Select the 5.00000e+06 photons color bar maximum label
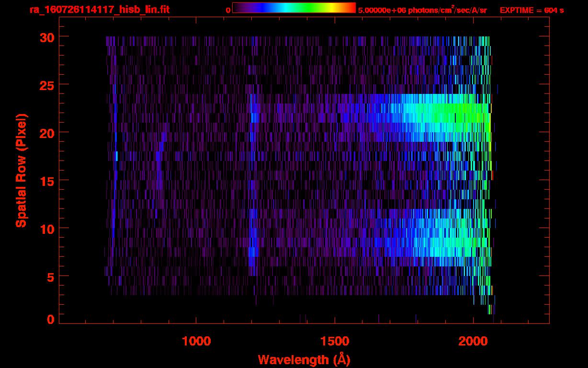This screenshot has height=368, width=588. pos(422,10)
